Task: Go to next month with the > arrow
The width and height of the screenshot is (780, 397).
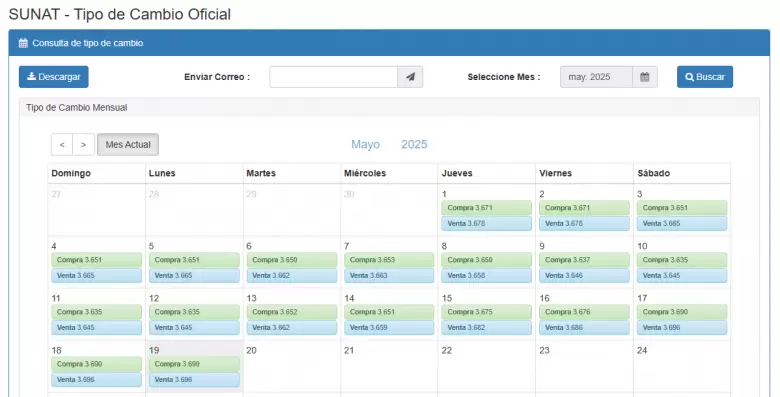Action: click(x=84, y=144)
